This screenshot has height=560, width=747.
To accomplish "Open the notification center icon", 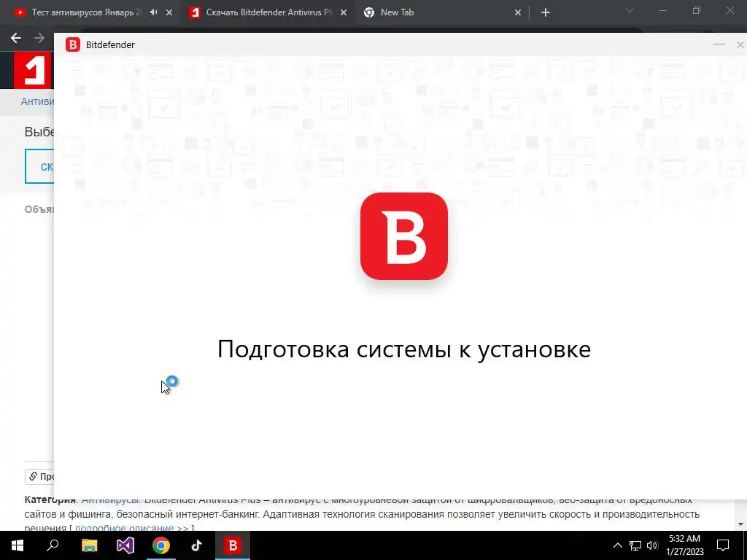I will 723,545.
